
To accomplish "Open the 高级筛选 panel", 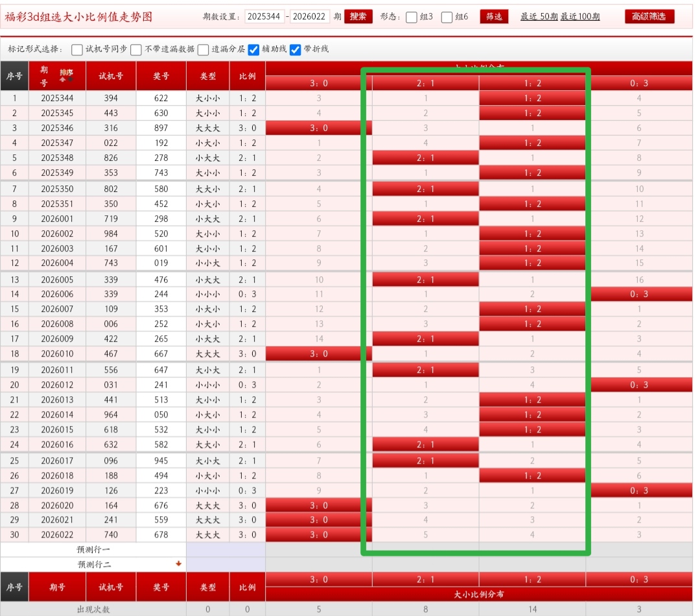I will tap(649, 16).
